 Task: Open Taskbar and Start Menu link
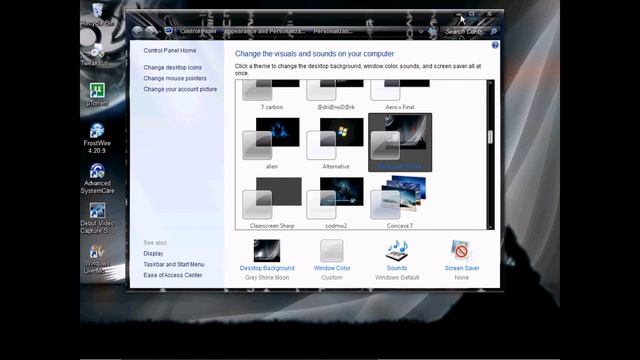(173, 264)
